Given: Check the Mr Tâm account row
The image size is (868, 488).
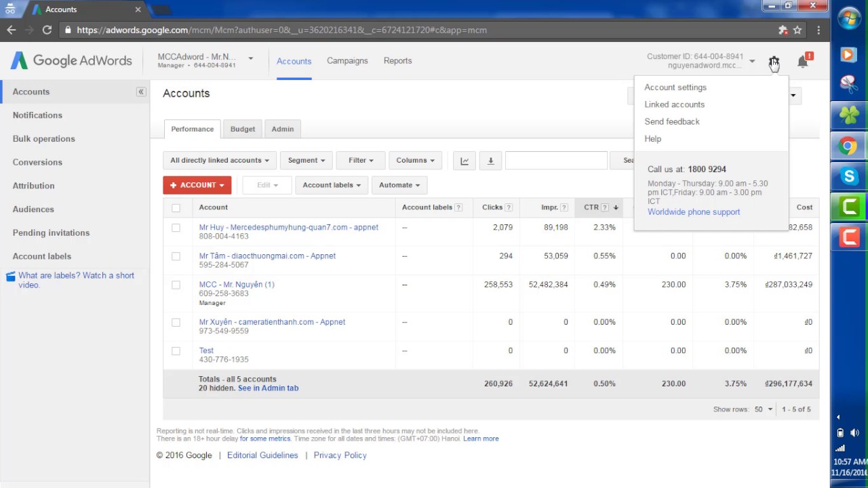Looking at the screenshot, I should [176, 256].
